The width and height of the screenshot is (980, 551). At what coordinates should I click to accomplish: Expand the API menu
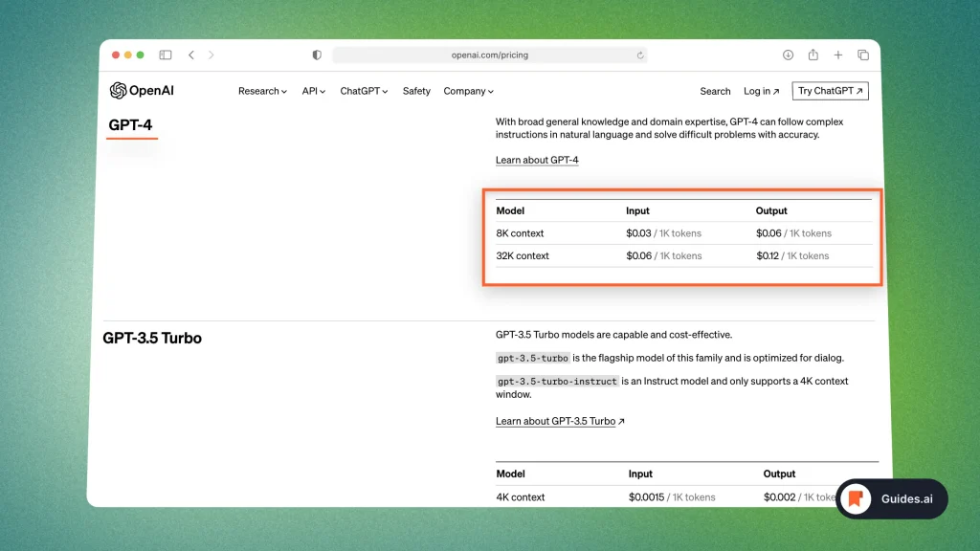coord(314,91)
